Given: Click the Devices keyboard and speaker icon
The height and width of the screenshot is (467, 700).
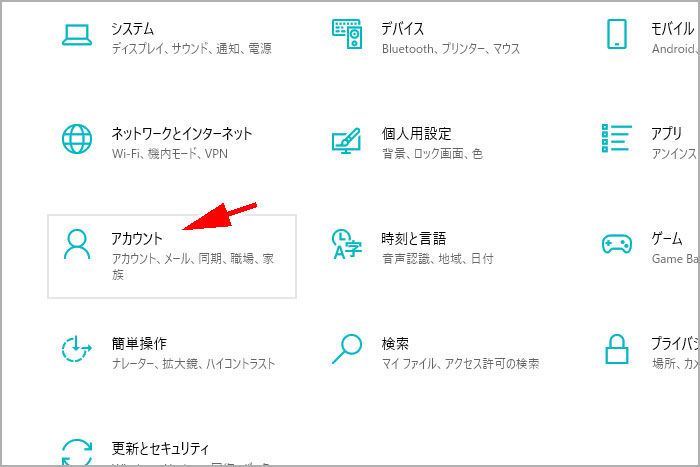Looking at the screenshot, I should (x=346, y=35).
